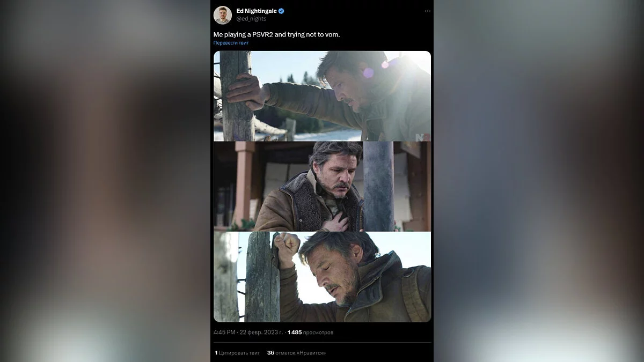Click the "N" watermark on the top photo
Viewport: 644px width, 362px height.
(419, 137)
